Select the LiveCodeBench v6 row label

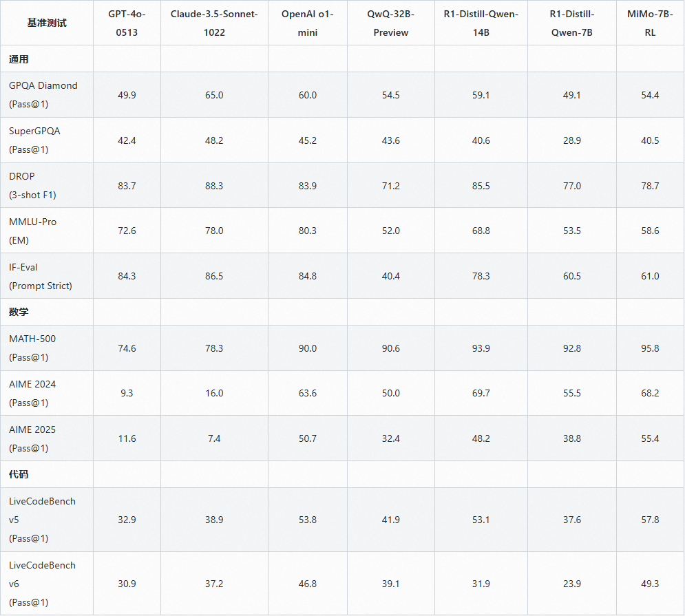click(42, 584)
